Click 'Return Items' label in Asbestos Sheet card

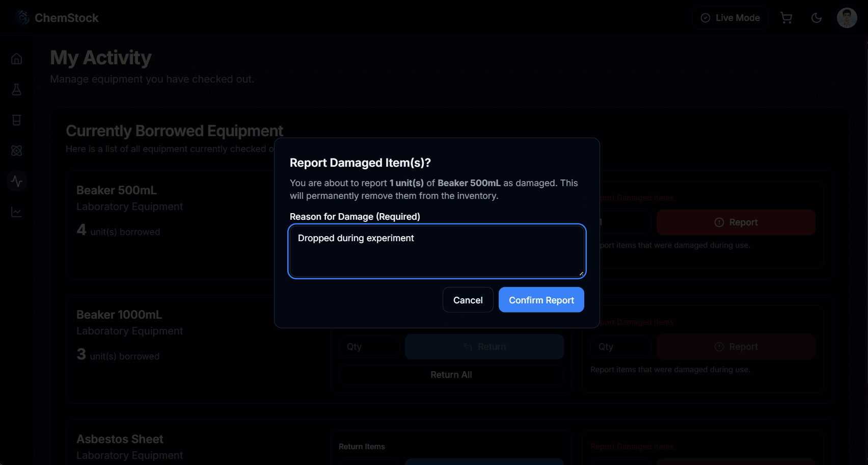point(362,447)
